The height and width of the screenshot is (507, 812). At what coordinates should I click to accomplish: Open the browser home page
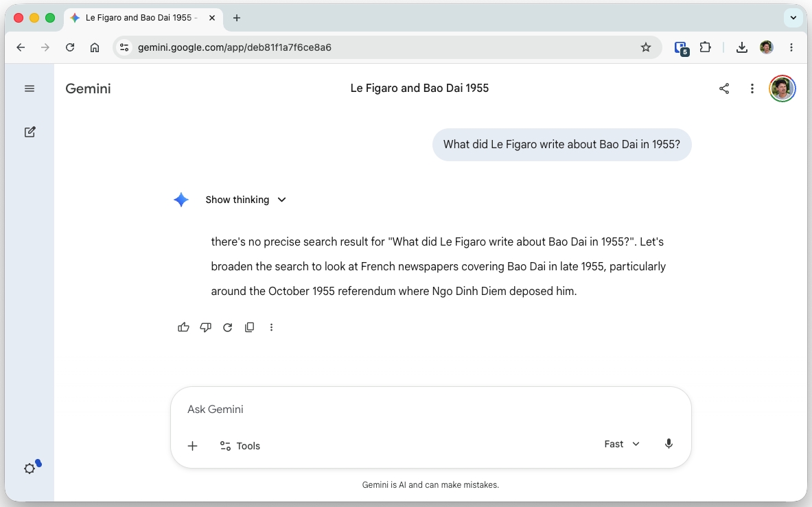click(x=95, y=47)
